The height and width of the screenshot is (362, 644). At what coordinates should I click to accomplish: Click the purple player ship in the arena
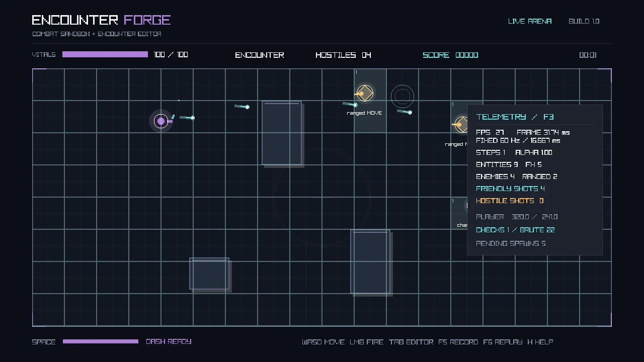(161, 121)
